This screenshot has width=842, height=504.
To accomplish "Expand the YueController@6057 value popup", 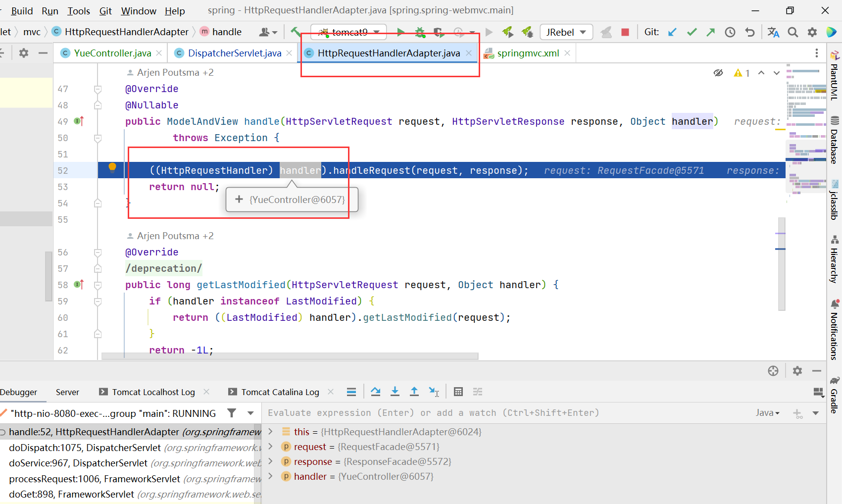I will click(239, 199).
